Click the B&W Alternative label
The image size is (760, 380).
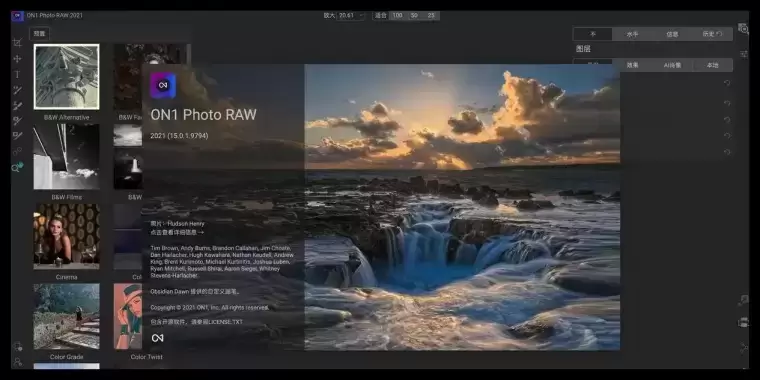tap(66, 117)
